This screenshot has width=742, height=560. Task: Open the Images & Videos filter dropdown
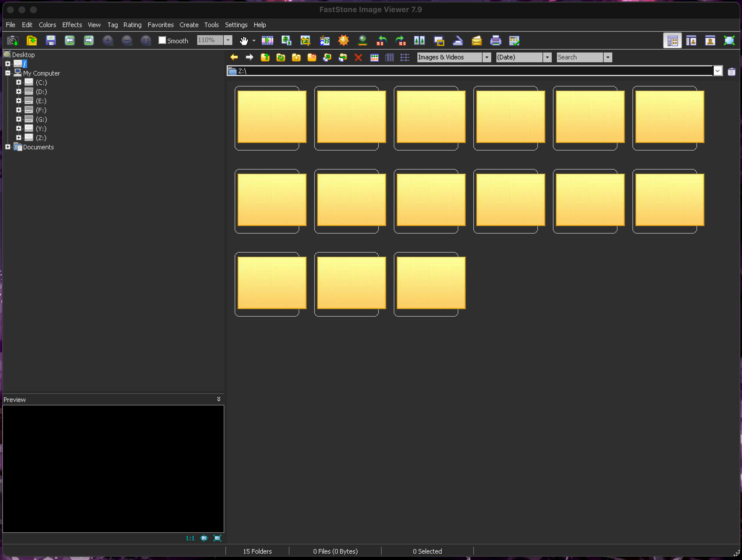[x=486, y=57]
